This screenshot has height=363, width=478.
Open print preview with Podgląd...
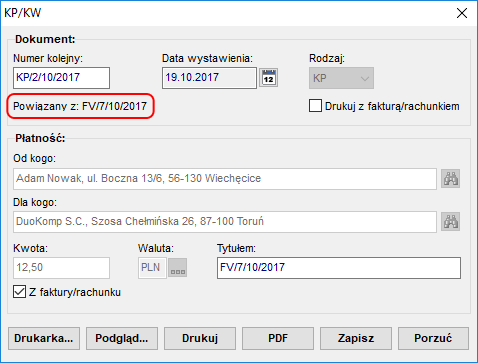[122, 338]
